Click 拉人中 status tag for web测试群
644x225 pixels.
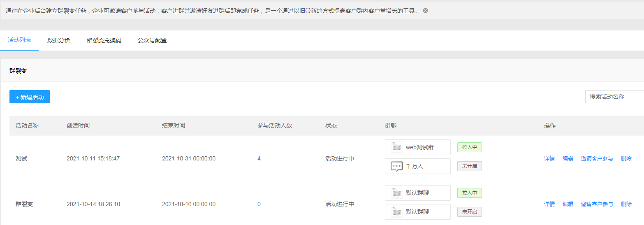coord(469,147)
